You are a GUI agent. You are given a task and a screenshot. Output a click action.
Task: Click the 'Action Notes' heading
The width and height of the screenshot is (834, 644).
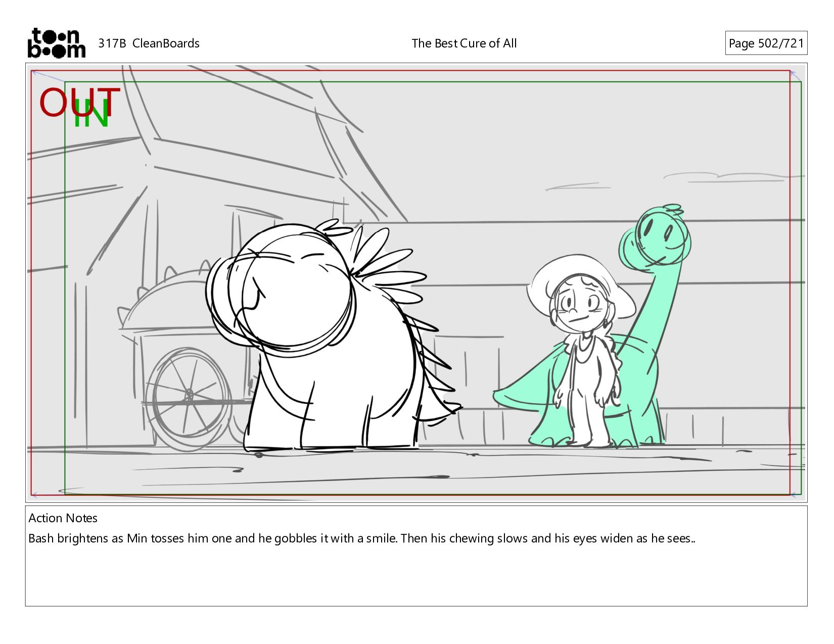point(63,518)
